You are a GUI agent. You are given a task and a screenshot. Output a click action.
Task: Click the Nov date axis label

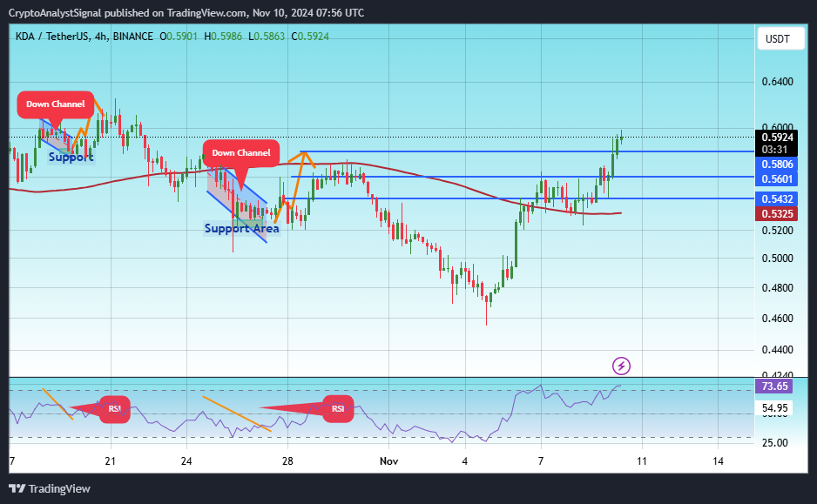pos(388,461)
